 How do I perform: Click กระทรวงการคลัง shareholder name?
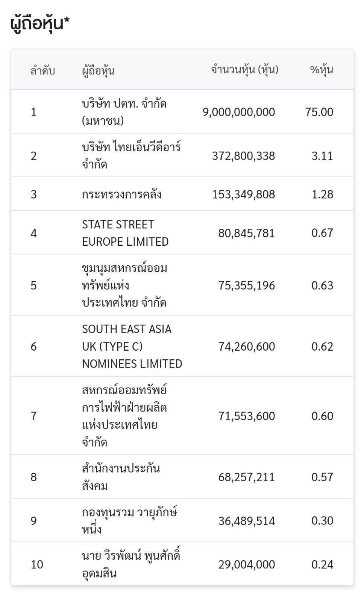pos(122,194)
